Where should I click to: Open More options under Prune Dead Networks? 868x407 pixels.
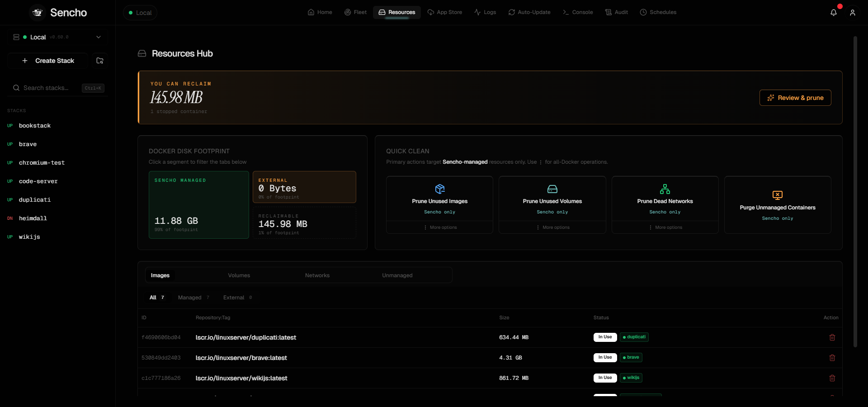(x=665, y=227)
